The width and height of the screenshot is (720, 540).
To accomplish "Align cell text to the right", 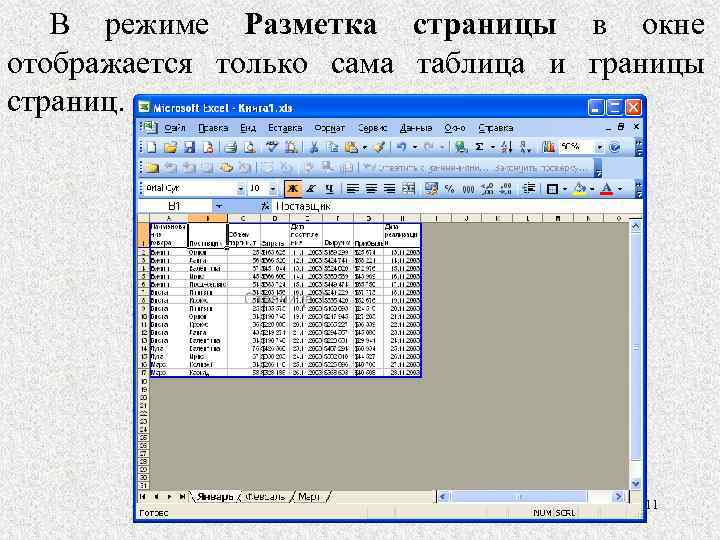I will [389, 189].
